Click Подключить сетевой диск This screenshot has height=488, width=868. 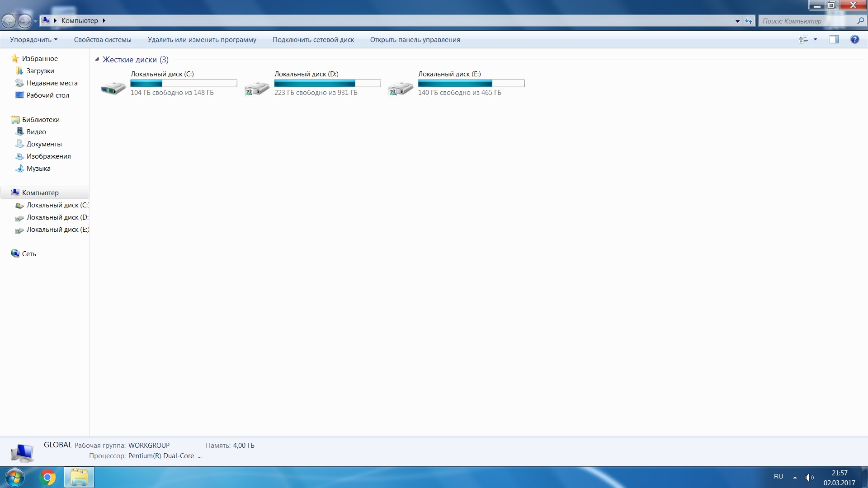(313, 40)
